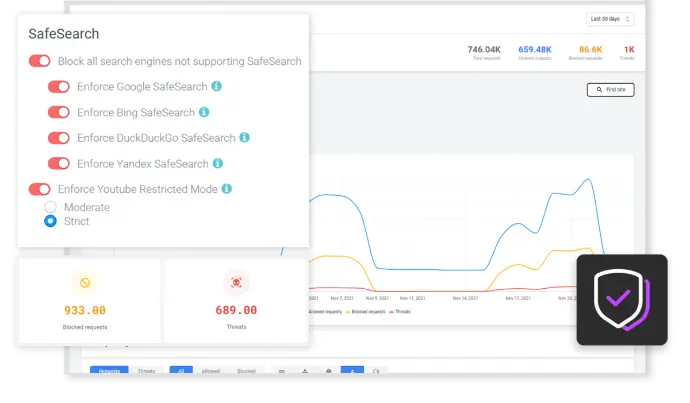This screenshot has width=690, height=403.
Task: Select the Allowed filter tab
Action: [x=210, y=371]
